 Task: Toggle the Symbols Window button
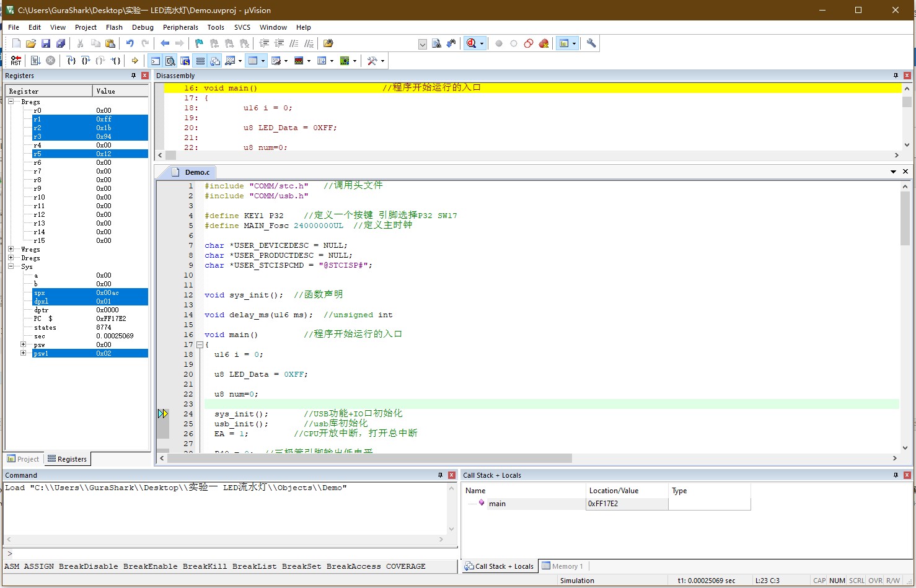[x=185, y=61]
